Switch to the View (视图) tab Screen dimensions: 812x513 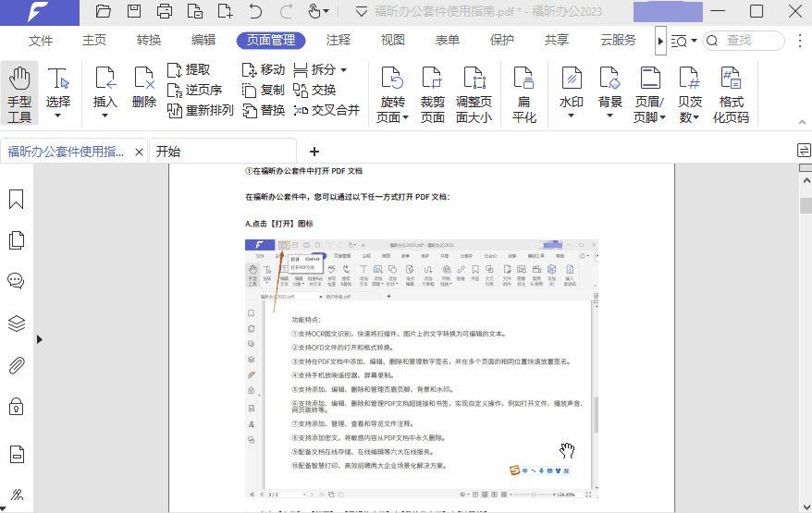393,41
